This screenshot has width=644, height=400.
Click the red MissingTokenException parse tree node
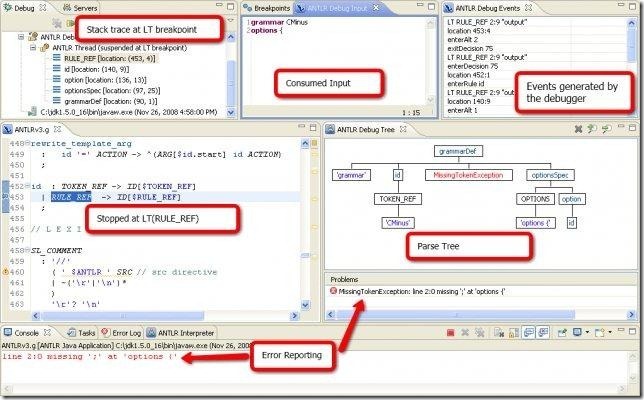(469, 175)
